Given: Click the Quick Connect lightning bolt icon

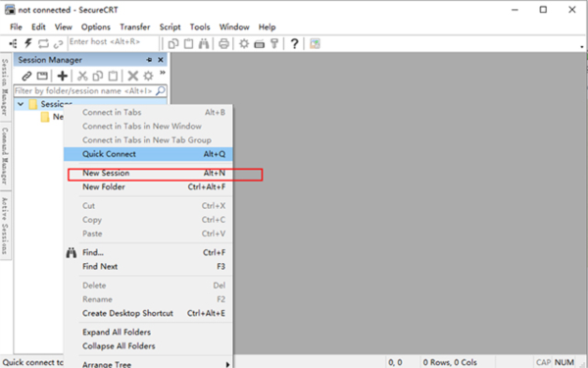Looking at the screenshot, I should (28, 43).
